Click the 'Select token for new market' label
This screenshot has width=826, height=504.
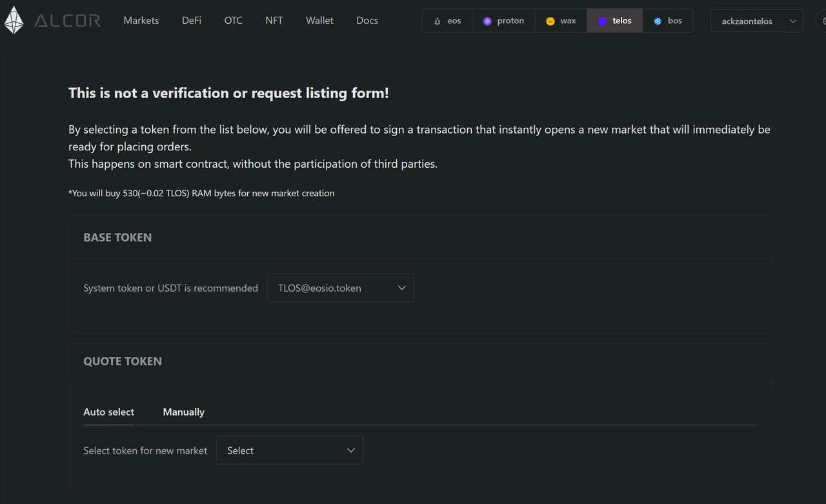(x=145, y=450)
